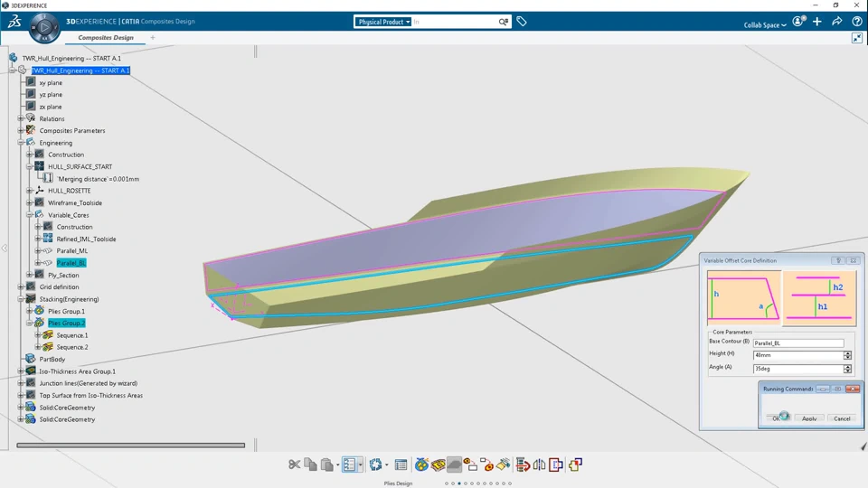
Task: Click the tree panel horizontal scrollbar
Action: pos(130,445)
